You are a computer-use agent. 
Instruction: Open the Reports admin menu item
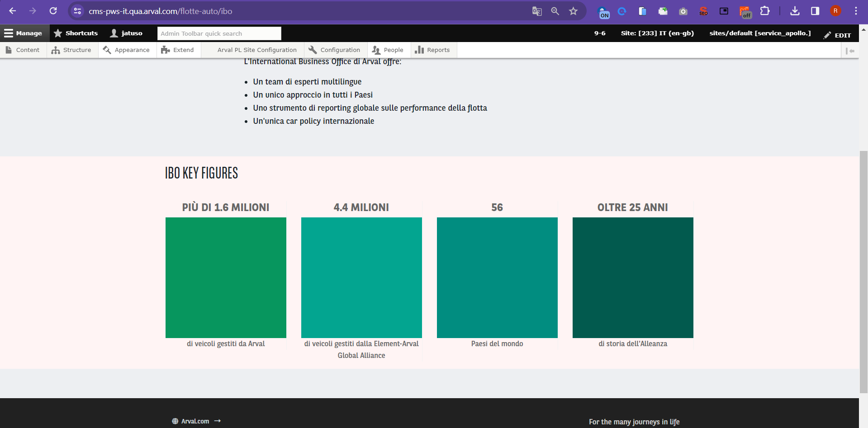[432, 50]
